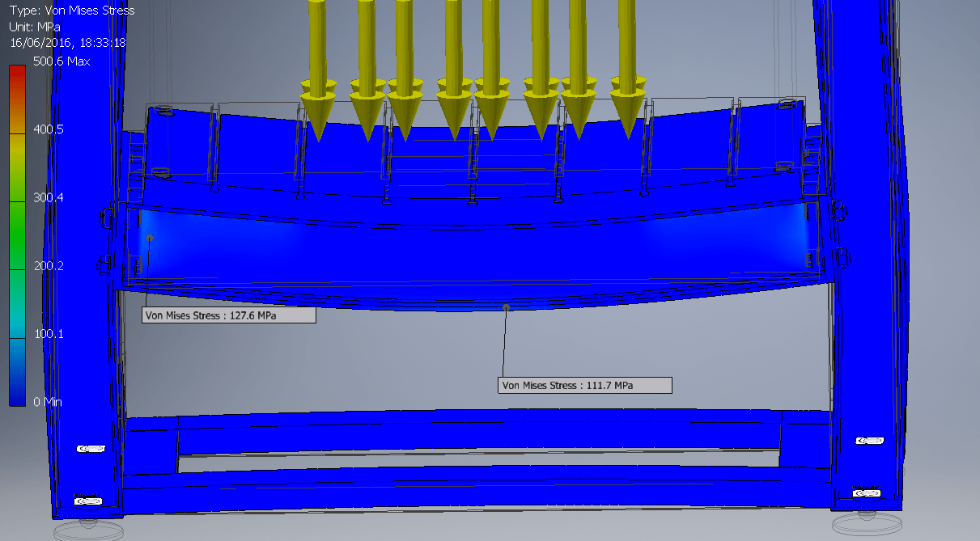Select the 127.6 MPa Von Mises probe label
Viewport: 980px width, 541px height.
pos(228,316)
